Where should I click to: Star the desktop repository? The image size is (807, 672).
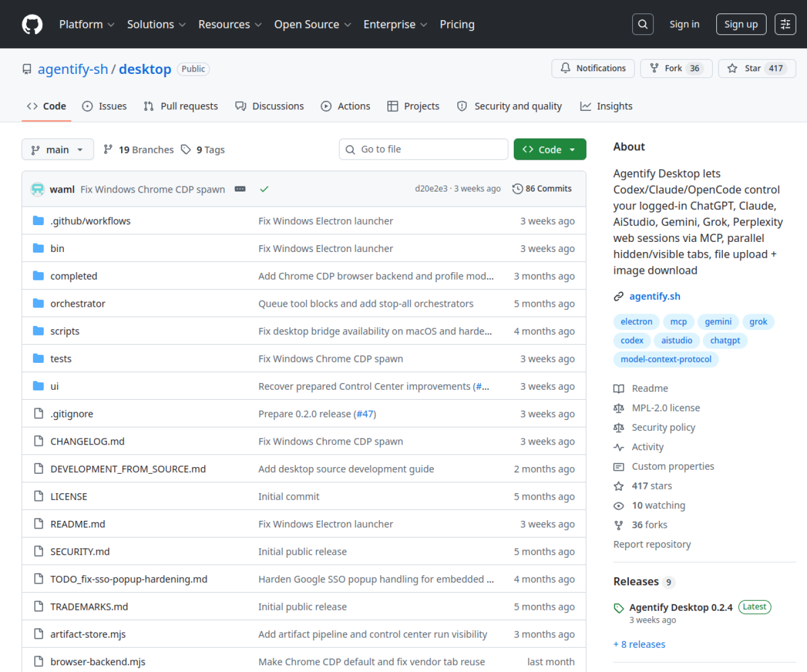757,68
